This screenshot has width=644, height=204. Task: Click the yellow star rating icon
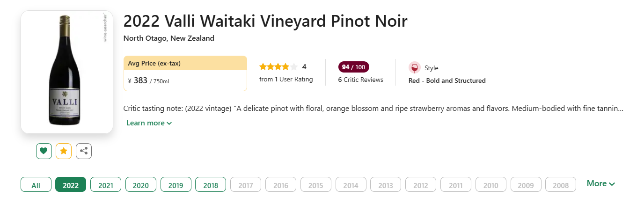pos(64,151)
